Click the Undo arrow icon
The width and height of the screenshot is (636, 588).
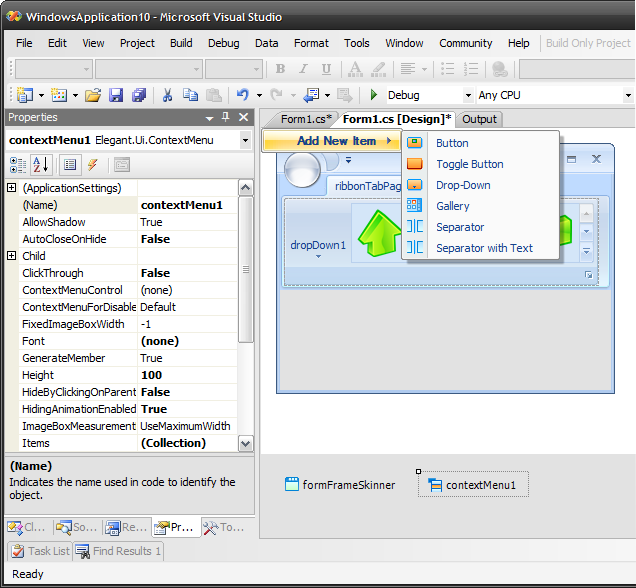click(243, 95)
